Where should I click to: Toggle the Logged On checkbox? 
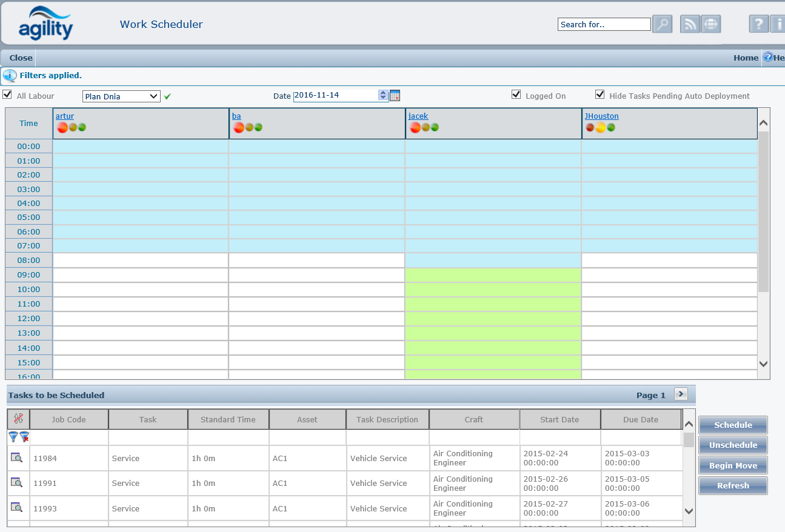click(516, 95)
